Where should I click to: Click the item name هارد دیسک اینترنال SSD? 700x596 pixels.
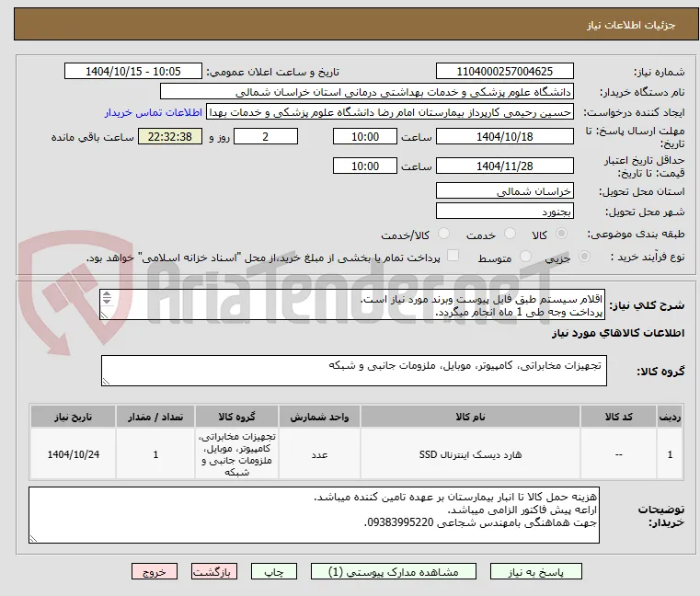470,454
